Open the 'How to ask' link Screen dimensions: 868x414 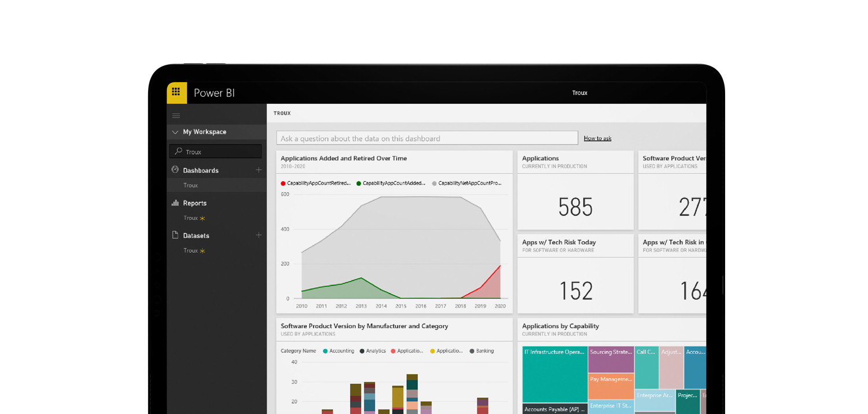pos(597,138)
